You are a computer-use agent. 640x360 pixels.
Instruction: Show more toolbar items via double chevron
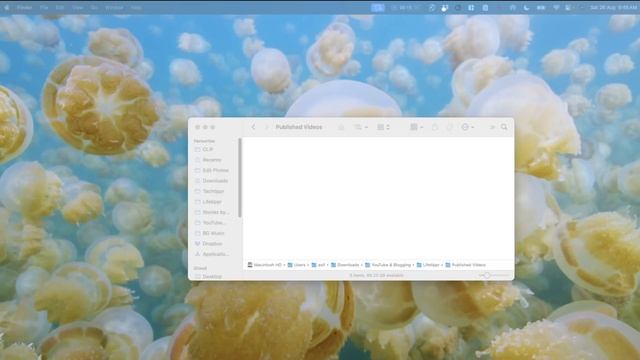pyautogui.click(x=492, y=127)
